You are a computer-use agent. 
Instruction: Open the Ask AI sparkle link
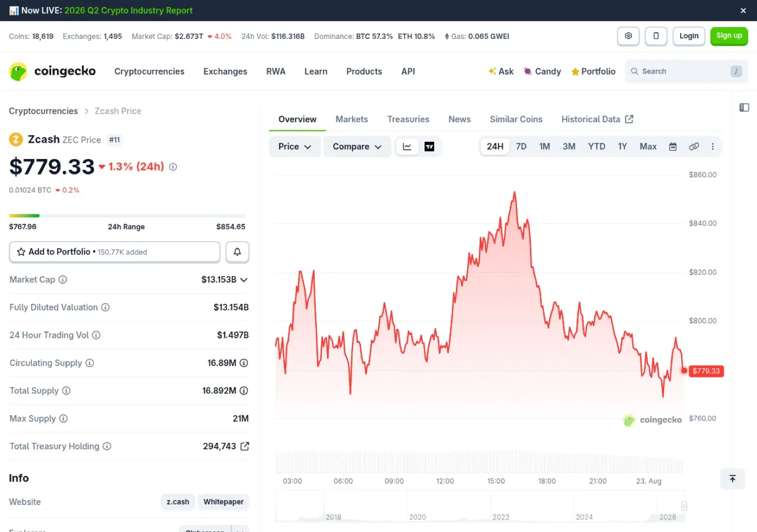click(501, 71)
